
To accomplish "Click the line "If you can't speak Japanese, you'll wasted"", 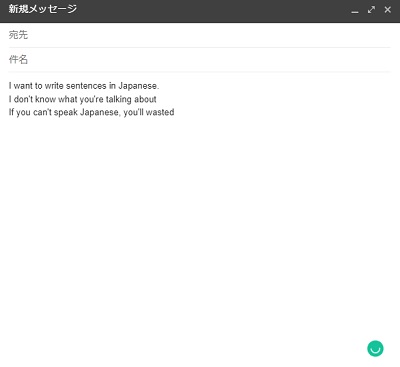I will point(91,112).
